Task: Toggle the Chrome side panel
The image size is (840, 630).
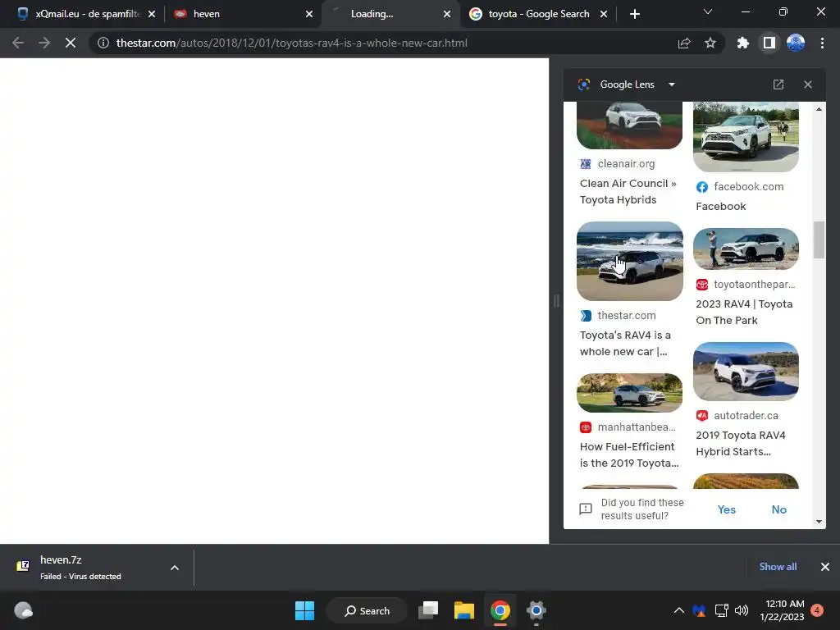Action: click(769, 43)
